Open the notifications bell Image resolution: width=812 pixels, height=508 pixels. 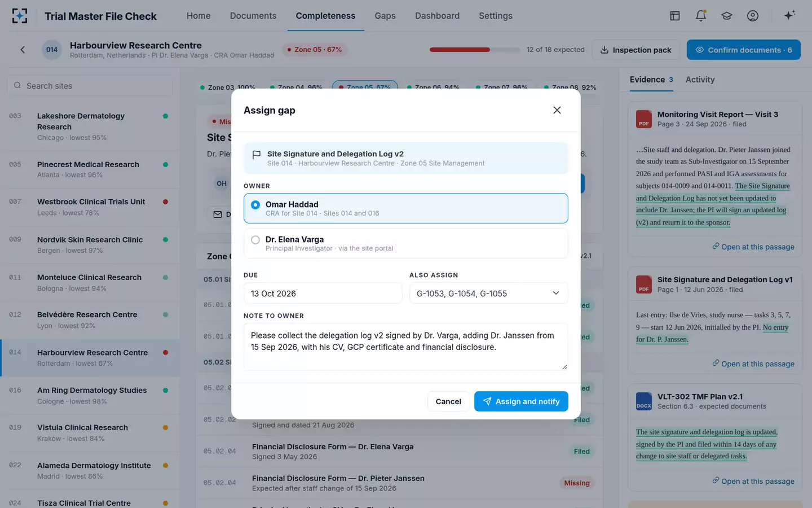pos(701,16)
